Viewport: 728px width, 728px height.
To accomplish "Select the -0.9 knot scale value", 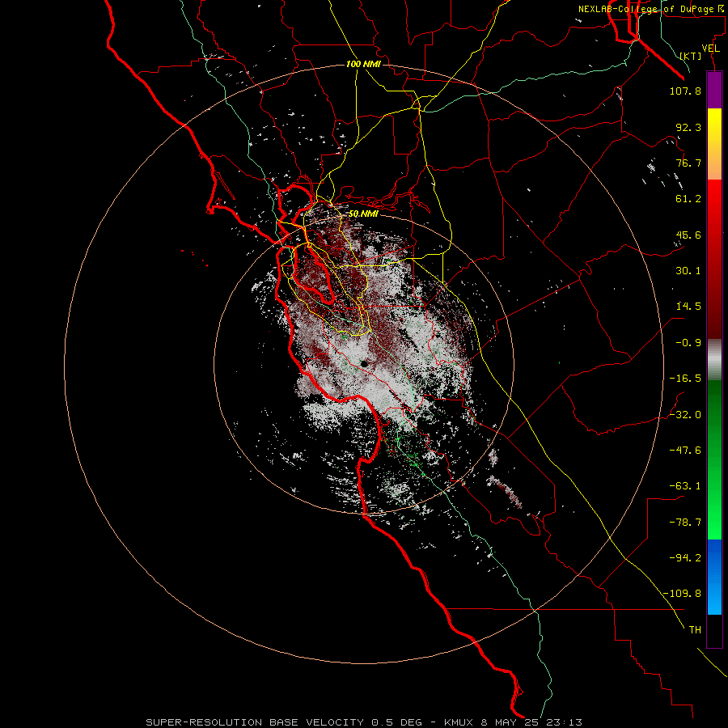I will (688, 343).
